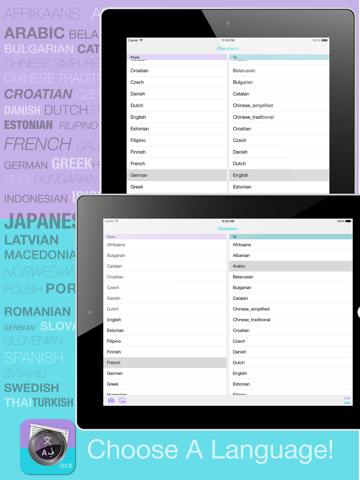
Task: Select French in upper iPad From list
Action: (x=177, y=164)
